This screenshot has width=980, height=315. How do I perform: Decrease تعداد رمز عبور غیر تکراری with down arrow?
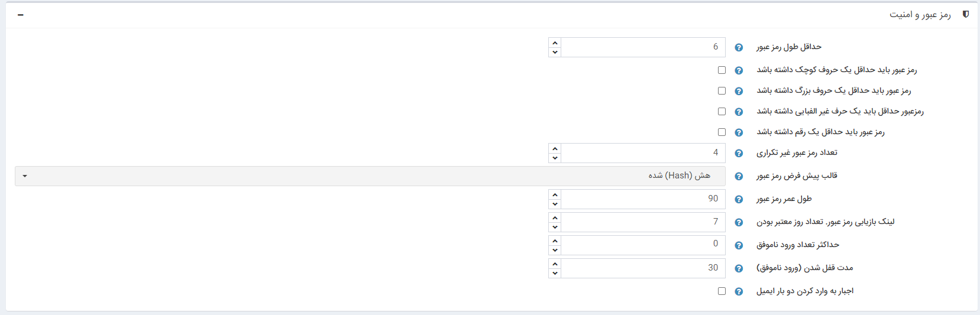[x=555, y=158]
